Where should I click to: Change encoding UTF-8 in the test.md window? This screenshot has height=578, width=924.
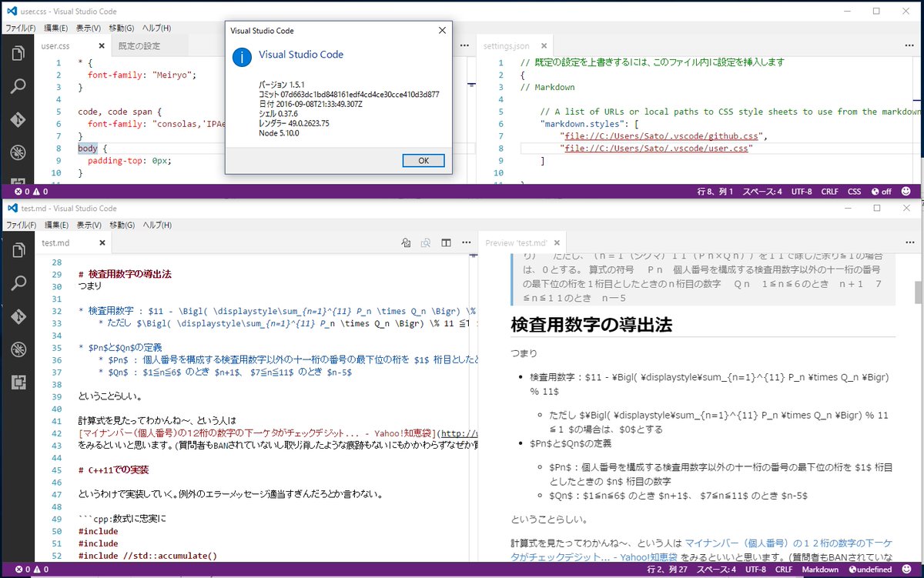[754, 570]
